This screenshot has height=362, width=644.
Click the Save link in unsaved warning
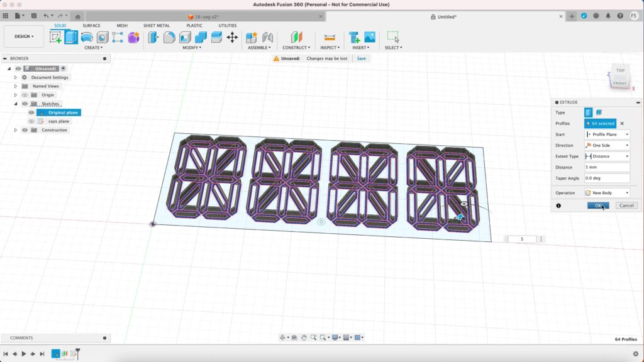361,58
